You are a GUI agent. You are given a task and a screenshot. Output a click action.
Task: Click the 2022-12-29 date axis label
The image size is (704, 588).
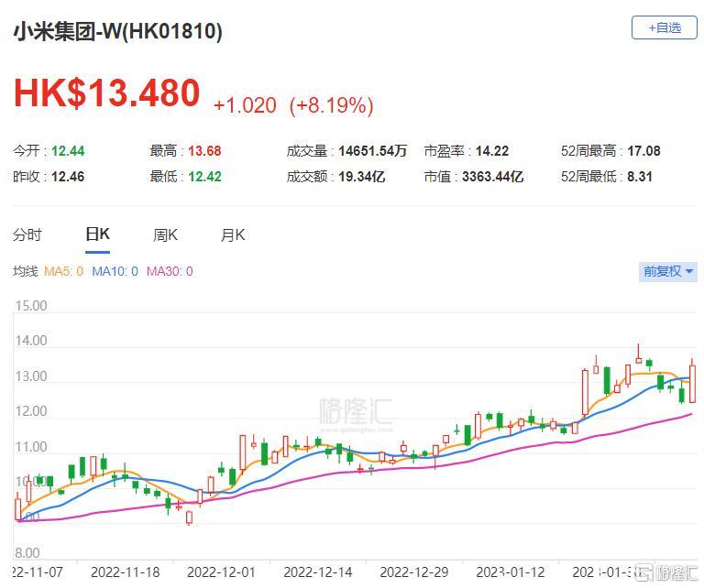click(x=414, y=572)
